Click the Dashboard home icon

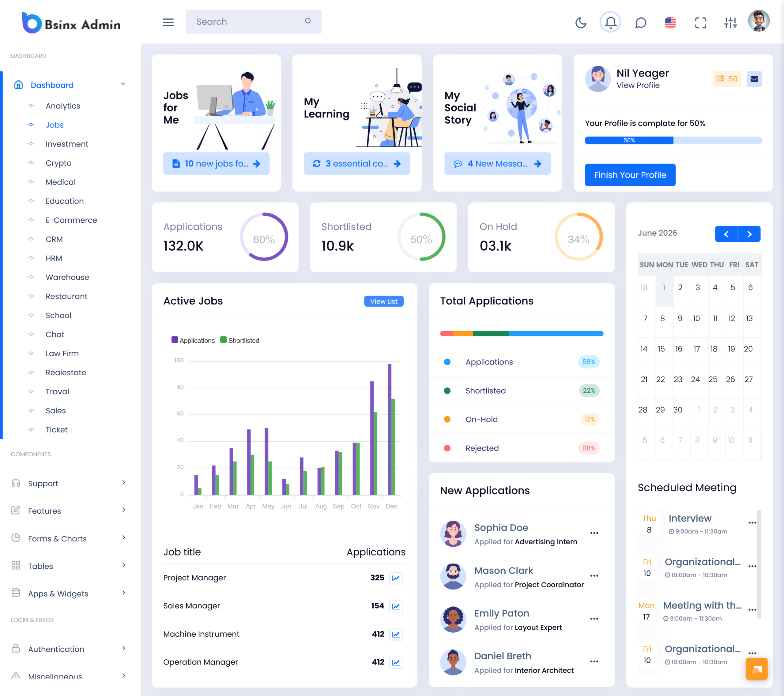click(x=18, y=85)
